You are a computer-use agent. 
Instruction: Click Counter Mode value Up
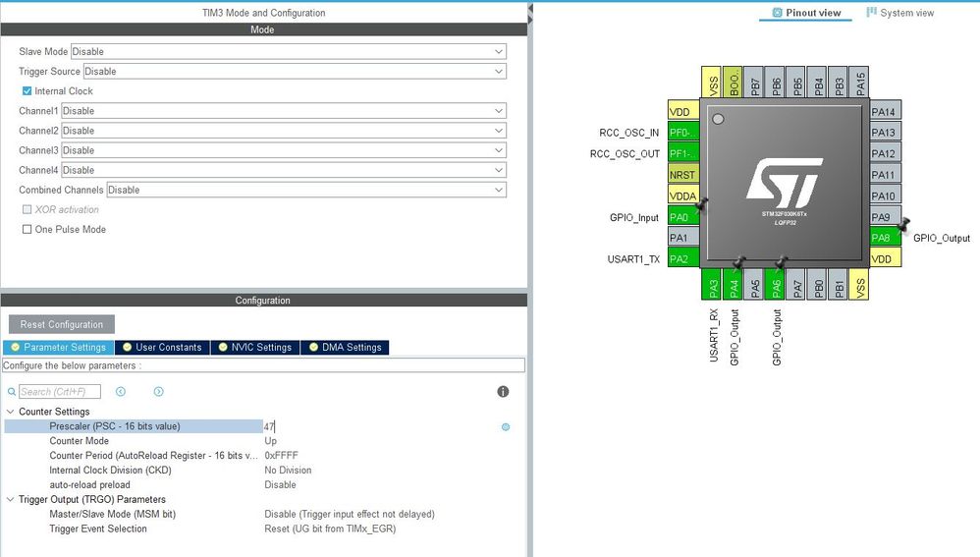270,441
